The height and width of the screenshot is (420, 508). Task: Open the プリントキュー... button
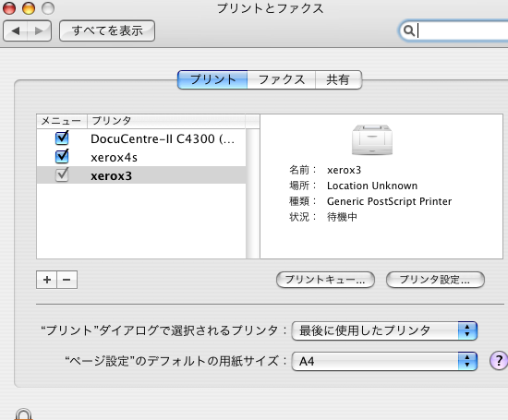(x=325, y=280)
